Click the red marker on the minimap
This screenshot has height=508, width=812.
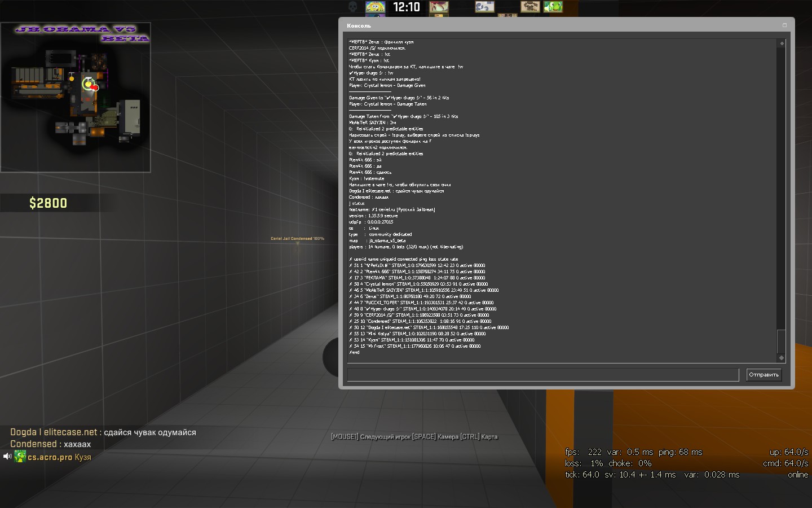tap(95, 87)
